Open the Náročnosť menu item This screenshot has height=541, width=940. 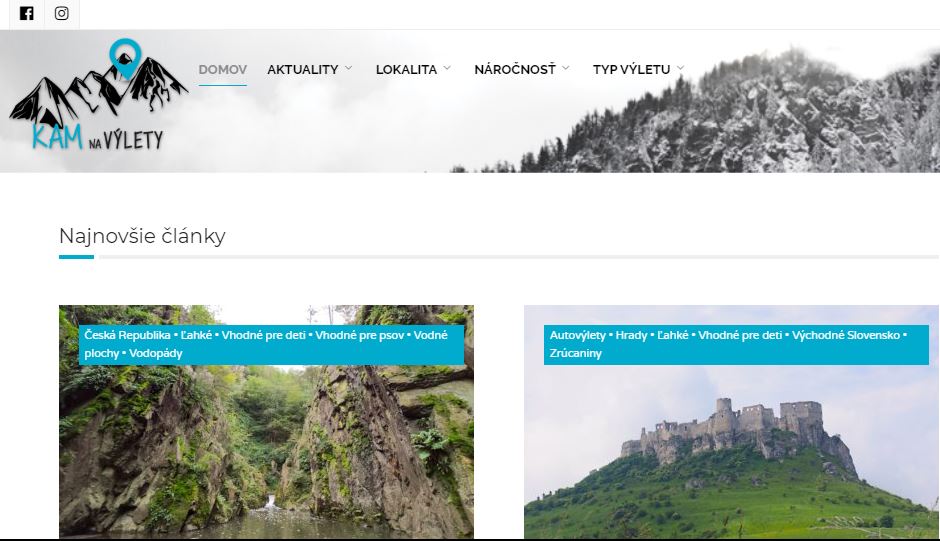click(515, 70)
